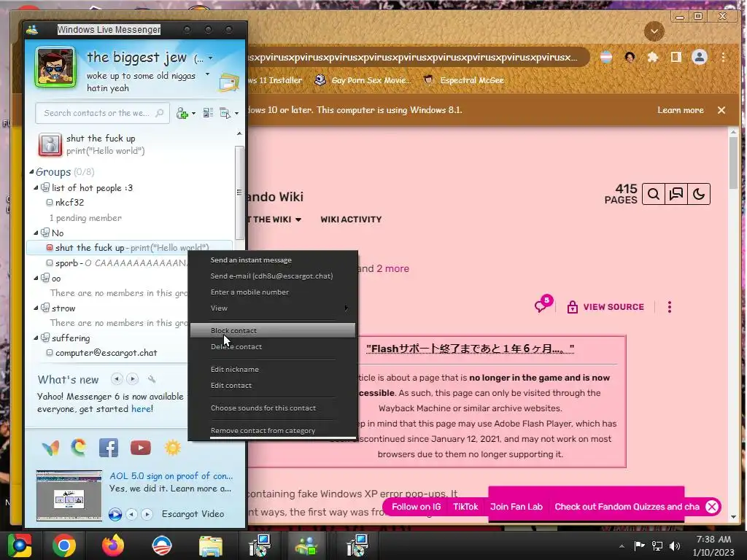The height and width of the screenshot is (560, 747).
Task: Click the add contact icon in Messenger
Action: point(182,113)
